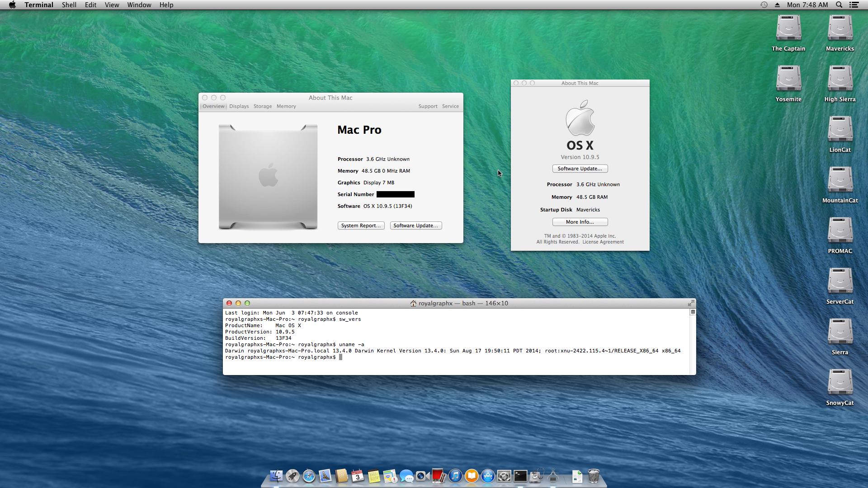The width and height of the screenshot is (868, 488).
Task: Open the Edit menu
Action: pyautogui.click(x=90, y=5)
